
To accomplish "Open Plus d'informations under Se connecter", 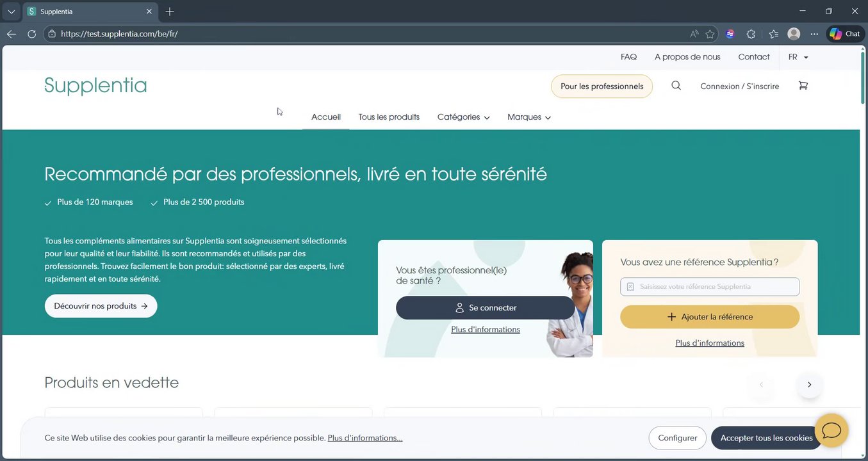I will (486, 330).
